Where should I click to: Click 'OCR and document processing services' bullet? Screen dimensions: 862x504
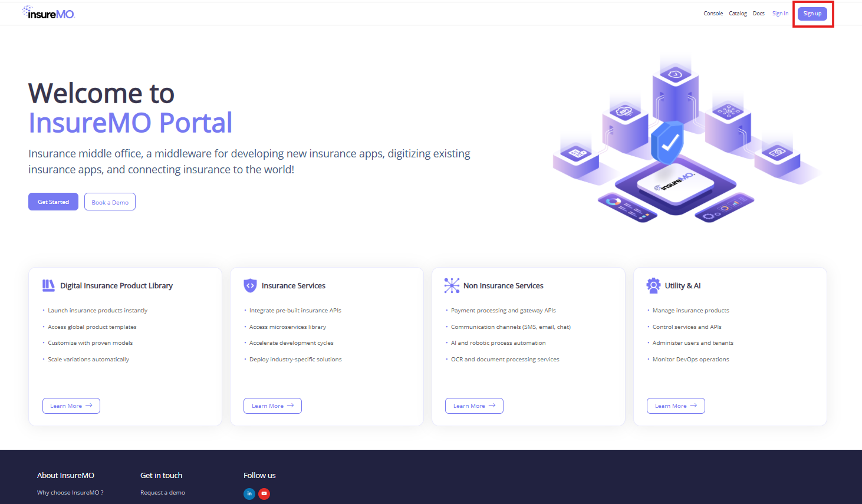click(505, 360)
